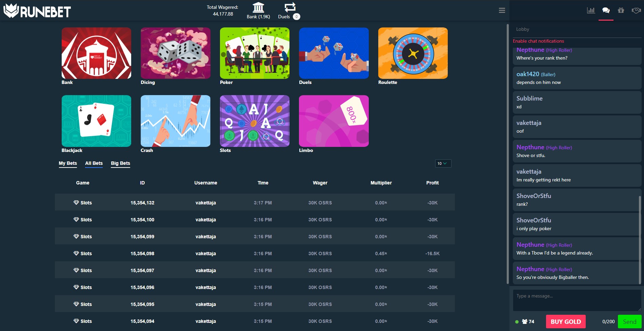Switch to the My Bets tab

pyautogui.click(x=68, y=163)
